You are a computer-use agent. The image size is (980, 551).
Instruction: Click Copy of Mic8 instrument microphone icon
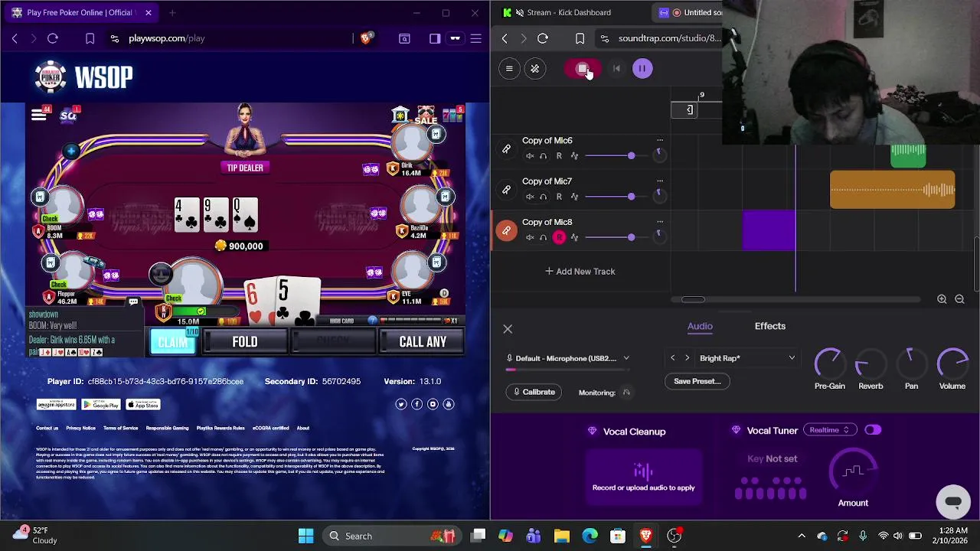[506, 230]
